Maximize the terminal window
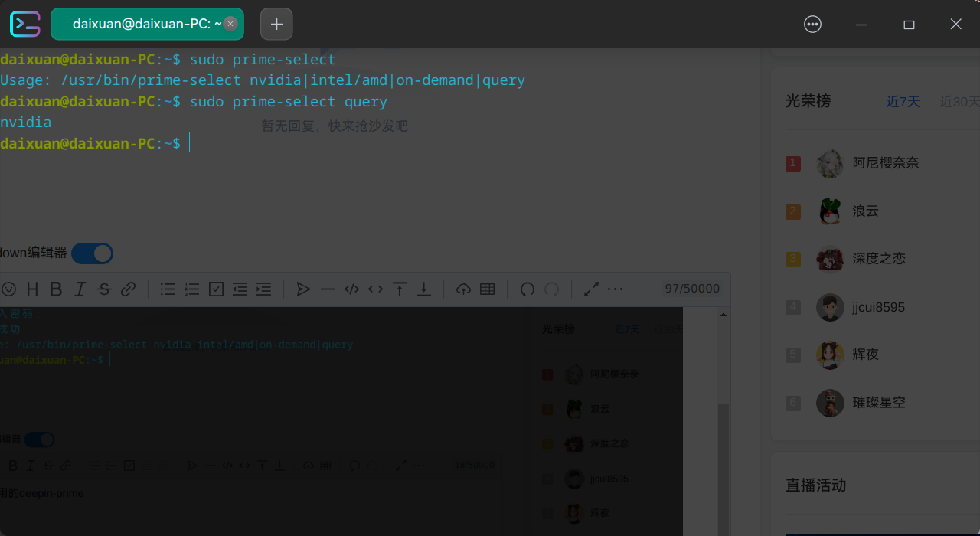This screenshot has width=980, height=536. click(909, 24)
